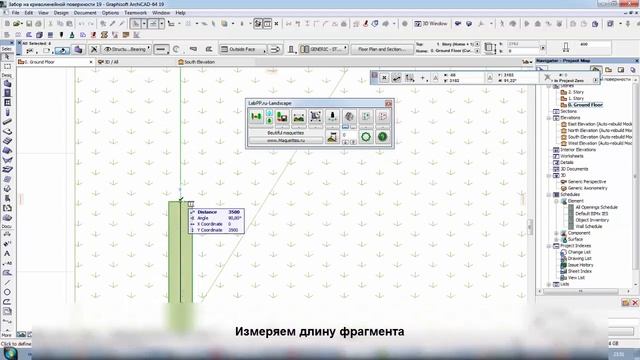Select the Marquee tool in Toolbox
Viewport: 640px width, 360px height.
(x=7, y=66)
